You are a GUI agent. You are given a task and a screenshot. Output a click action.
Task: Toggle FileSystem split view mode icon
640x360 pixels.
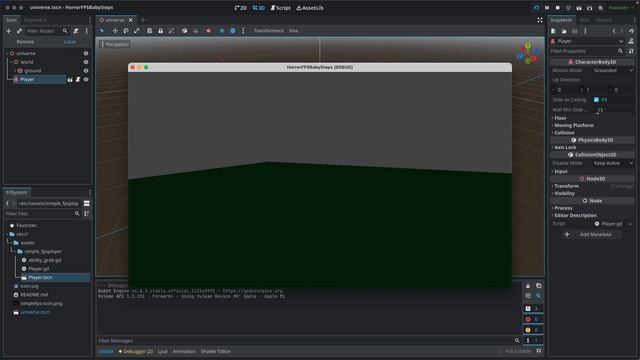(87, 203)
